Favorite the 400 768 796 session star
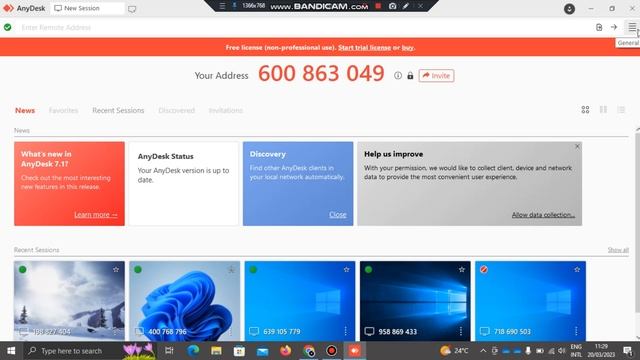 (x=231, y=269)
